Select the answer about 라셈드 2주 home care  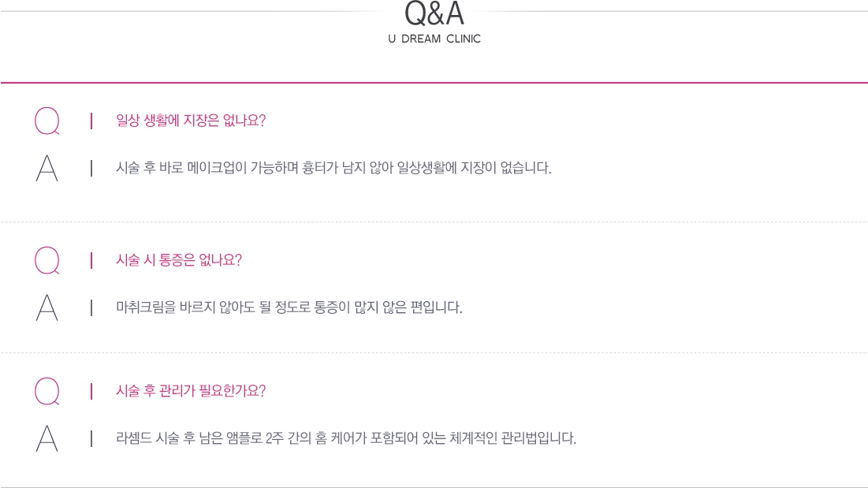[346, 438]
